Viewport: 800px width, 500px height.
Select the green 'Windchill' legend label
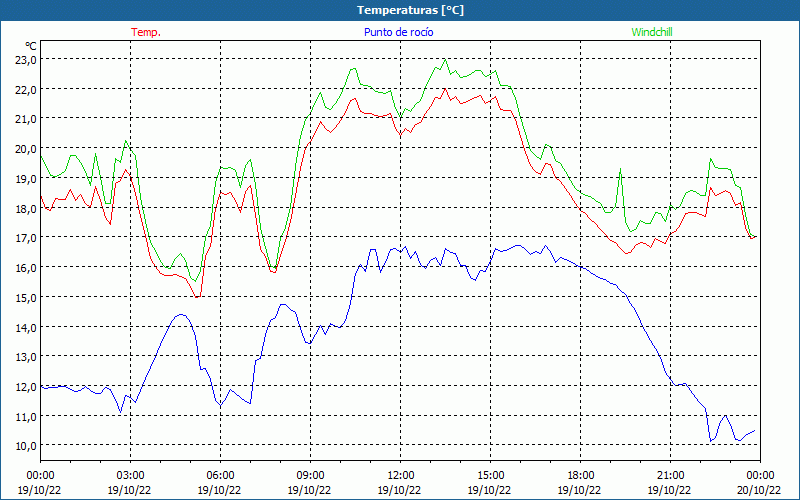point(652,32)
